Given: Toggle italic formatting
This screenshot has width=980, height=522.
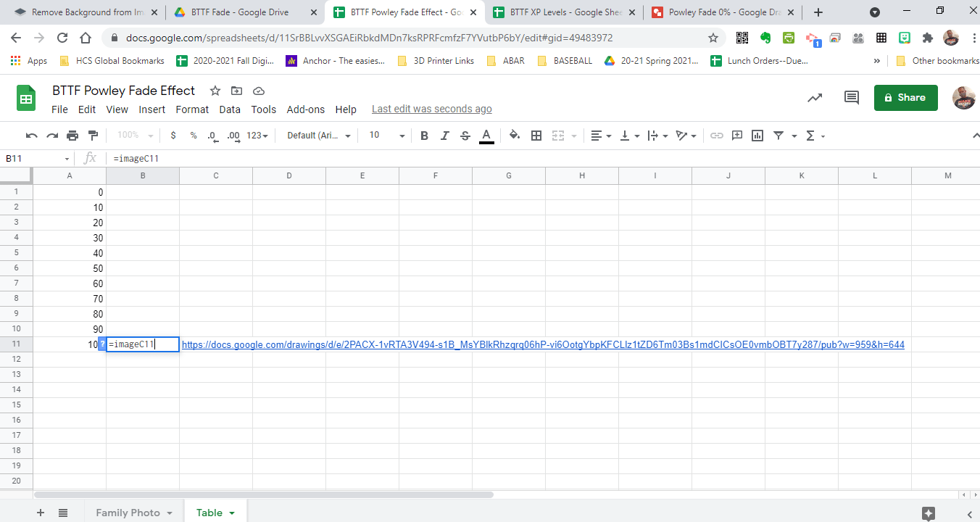Looking at the screenshot, I should [x=444, y=136].
